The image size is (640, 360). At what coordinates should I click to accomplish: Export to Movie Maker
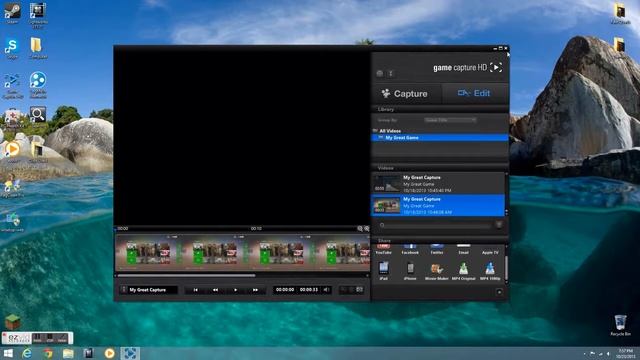point(437,271)
